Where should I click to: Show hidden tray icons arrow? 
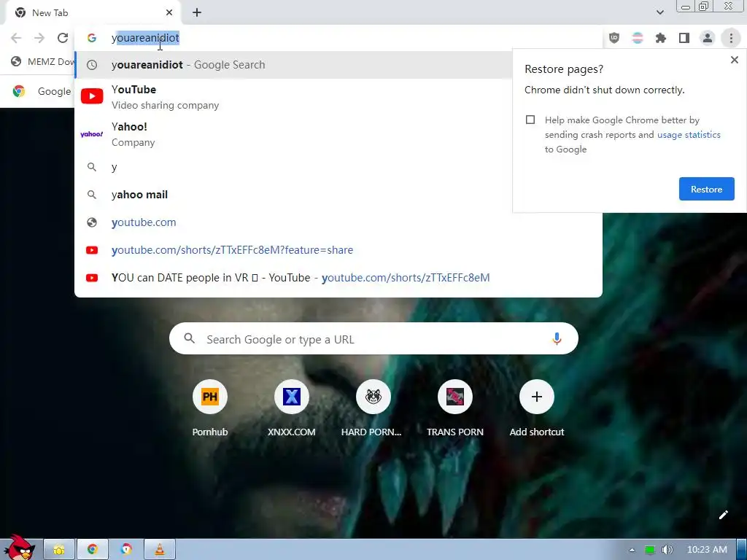point(632,550)
